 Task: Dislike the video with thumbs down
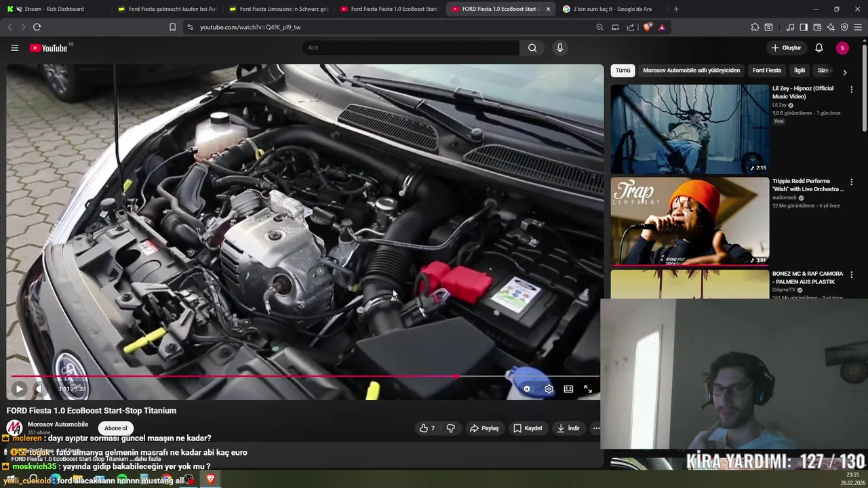(450, 428)
